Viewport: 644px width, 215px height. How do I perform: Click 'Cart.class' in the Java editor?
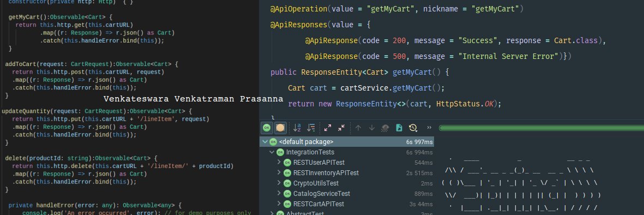click(x=576, y=41)
